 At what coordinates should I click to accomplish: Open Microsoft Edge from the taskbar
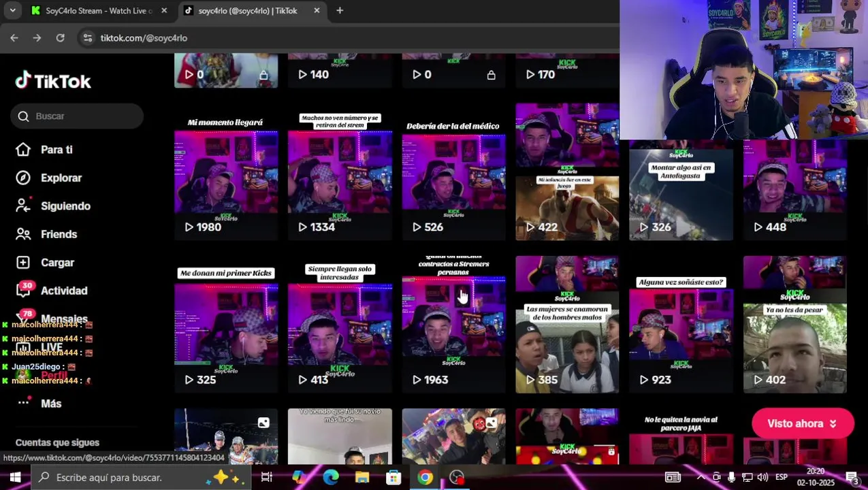[330, 478]
